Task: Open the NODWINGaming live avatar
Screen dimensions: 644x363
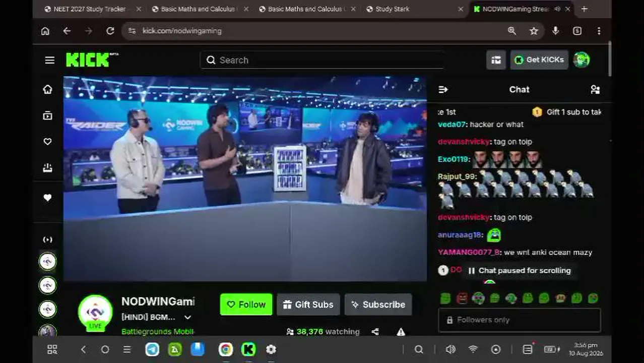Action: point(95,312)
